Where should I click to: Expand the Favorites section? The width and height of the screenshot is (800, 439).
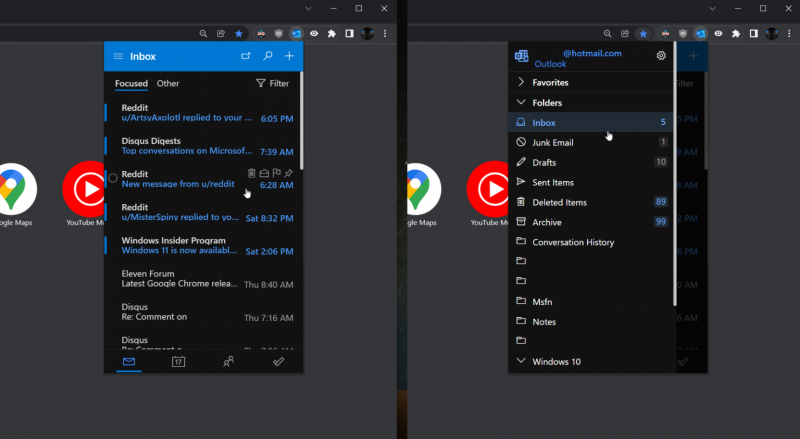(x=550, y=82)
